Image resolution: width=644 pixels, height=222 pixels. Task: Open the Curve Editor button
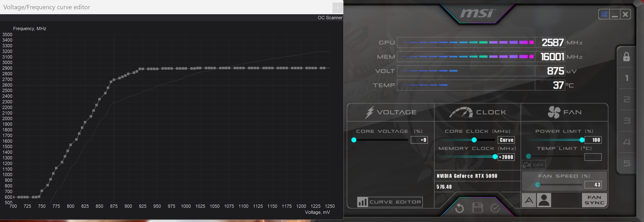click(390, 202)
